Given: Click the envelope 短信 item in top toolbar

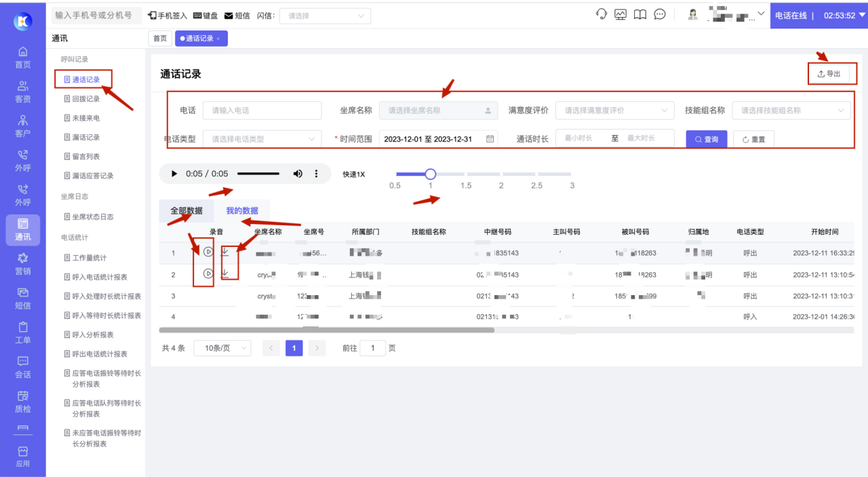Looking at the screenshot, I should point(237,16).
